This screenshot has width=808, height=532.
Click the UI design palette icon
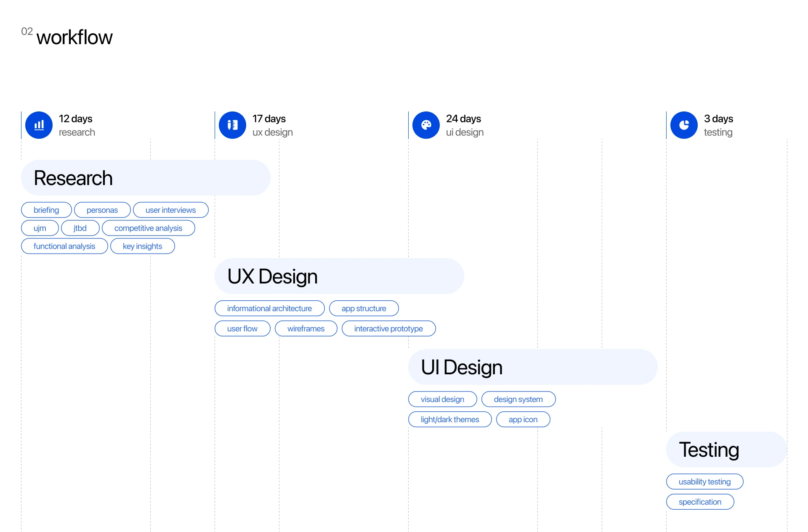tap(426, 125)
